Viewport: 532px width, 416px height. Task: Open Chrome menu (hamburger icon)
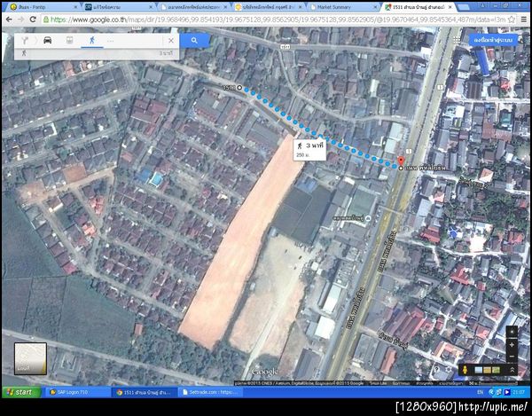click(x=524, y=20)
